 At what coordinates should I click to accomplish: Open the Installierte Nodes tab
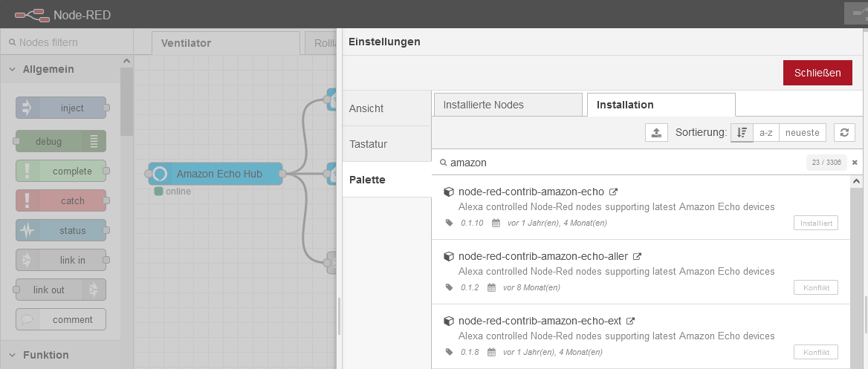[x=508, y=105]
